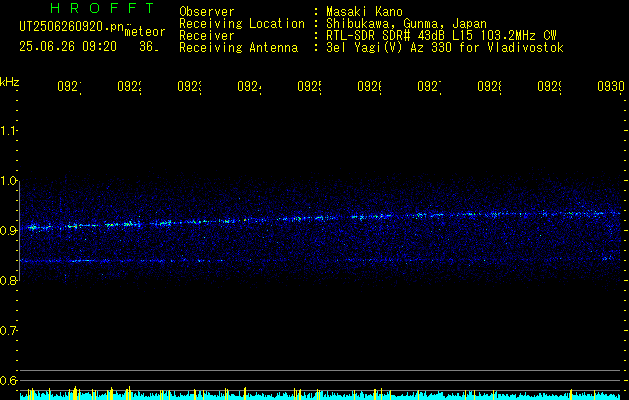The width and height of the screenshot is (629, 400).
Task: Click the 0922 time marker
Action: tap(130, 87)
